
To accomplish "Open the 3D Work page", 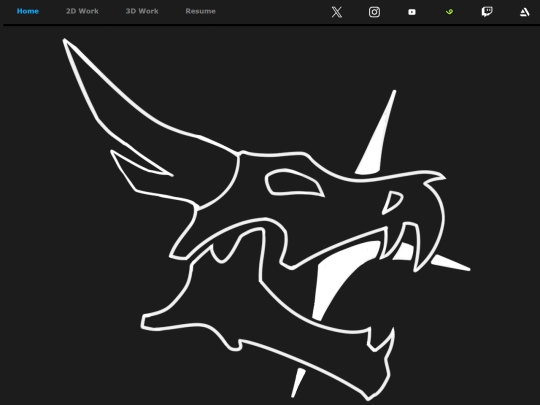I will click(142, 11).
